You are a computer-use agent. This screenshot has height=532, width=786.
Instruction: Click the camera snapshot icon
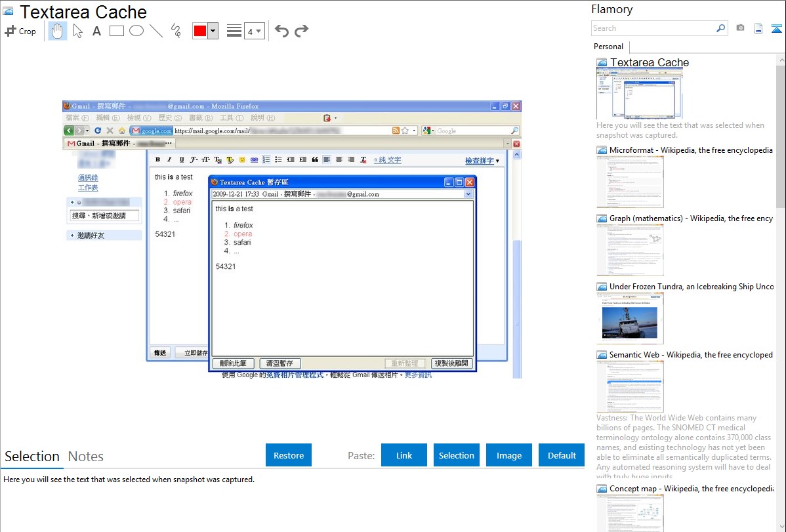click(x=740, y=28)
